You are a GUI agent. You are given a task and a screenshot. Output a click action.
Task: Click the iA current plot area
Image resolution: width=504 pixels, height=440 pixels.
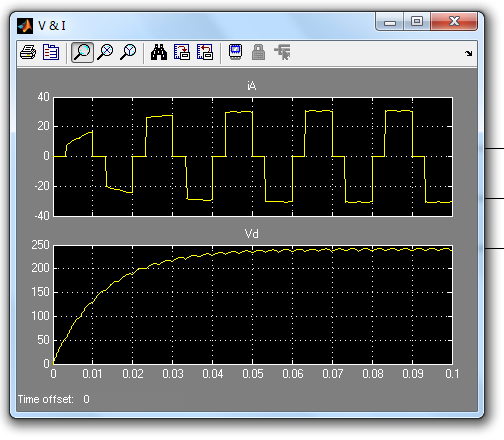(253, 157)
